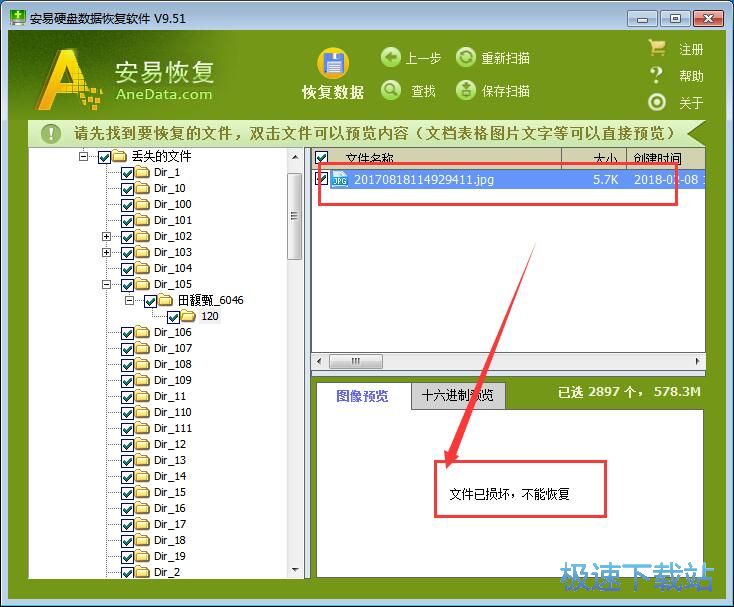Viewport: 734px width, 607px height.
Task: Select the Dir_111 tree item
Action: point(173,428)
